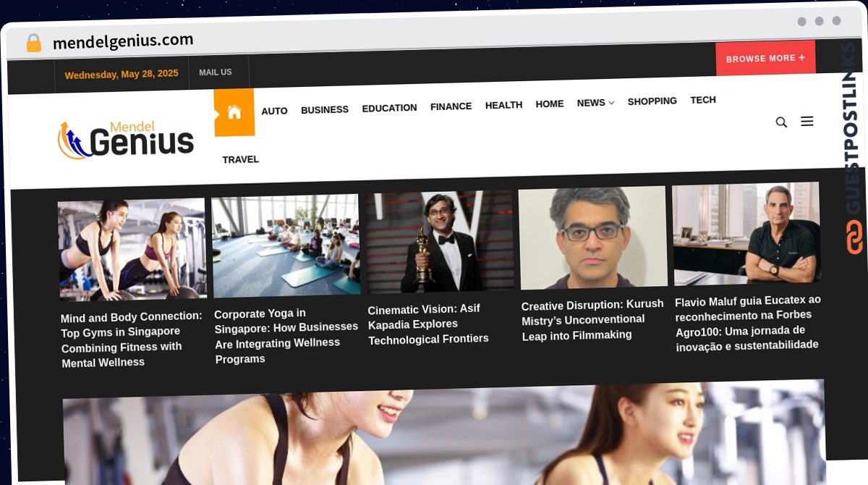Click the orange home icon
This screenshot has height=485, width=868.
pyautogui.click(x=234, y=112)
